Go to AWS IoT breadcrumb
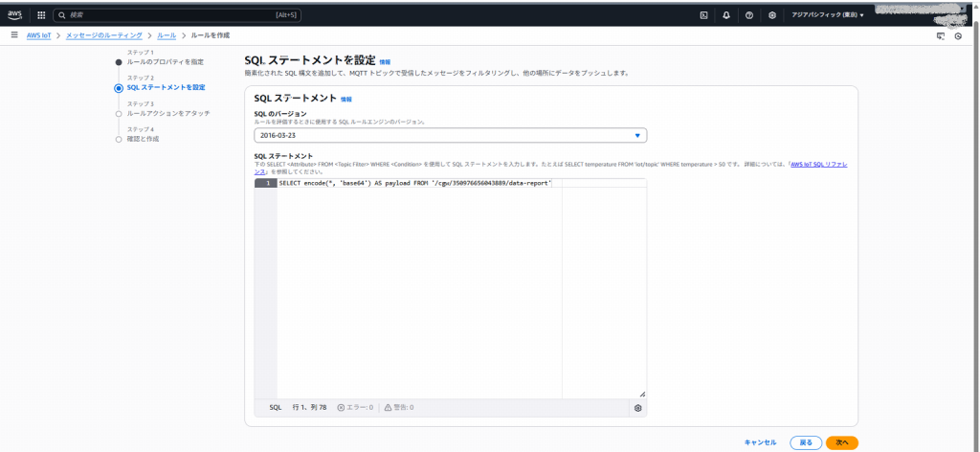 click(x=39, y=35)
